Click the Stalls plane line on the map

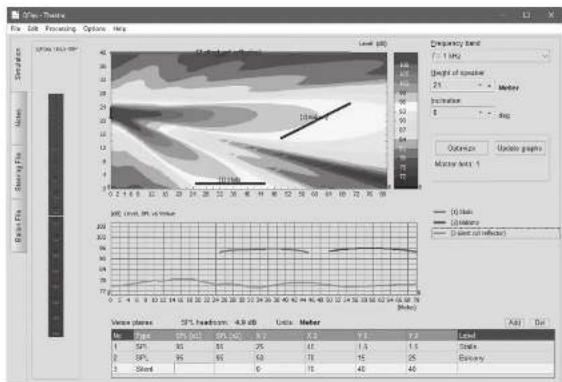click(x=230, y=183)
